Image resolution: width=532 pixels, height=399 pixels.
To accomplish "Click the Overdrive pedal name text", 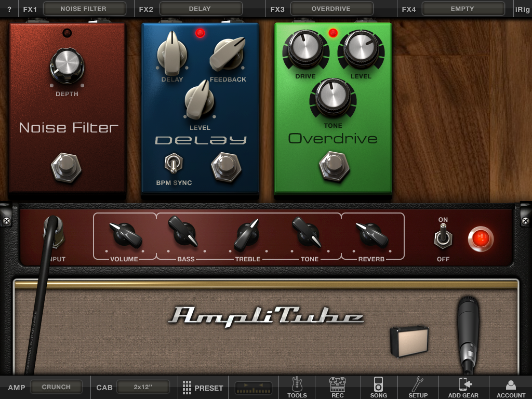I will click(x=333, y=138).
